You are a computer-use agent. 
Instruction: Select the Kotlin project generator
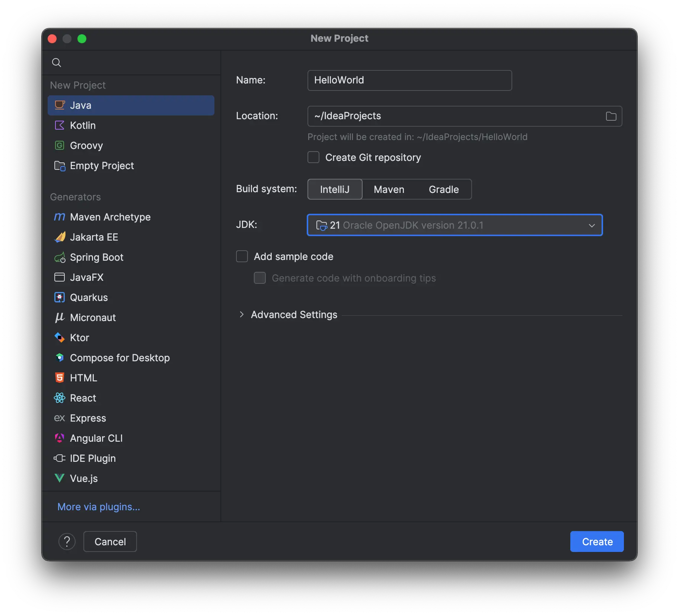(83, 126)
